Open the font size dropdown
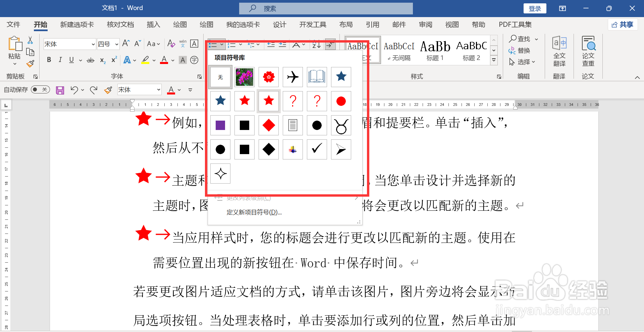The width and height of the screenshot is (644, 332). point(117,44)
